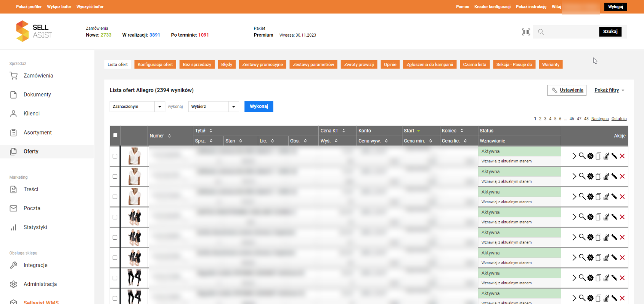Open the Błędy tab
This screenshot has width=644, height=304.
tap(226, 64)
